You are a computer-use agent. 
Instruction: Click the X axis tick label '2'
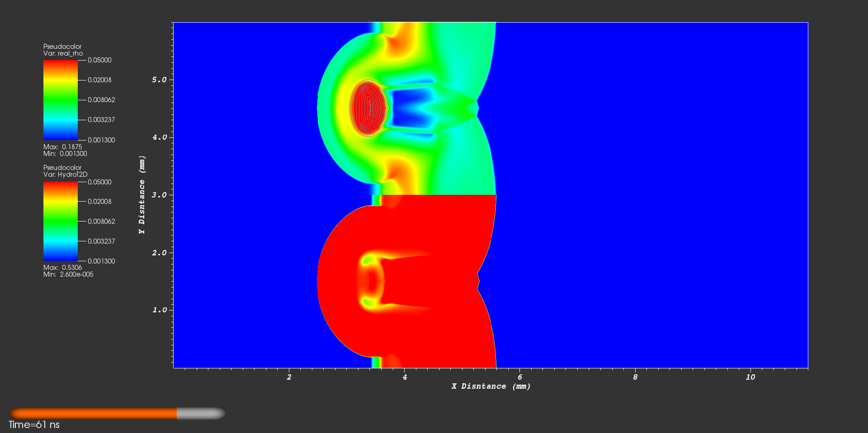(289, 377)
